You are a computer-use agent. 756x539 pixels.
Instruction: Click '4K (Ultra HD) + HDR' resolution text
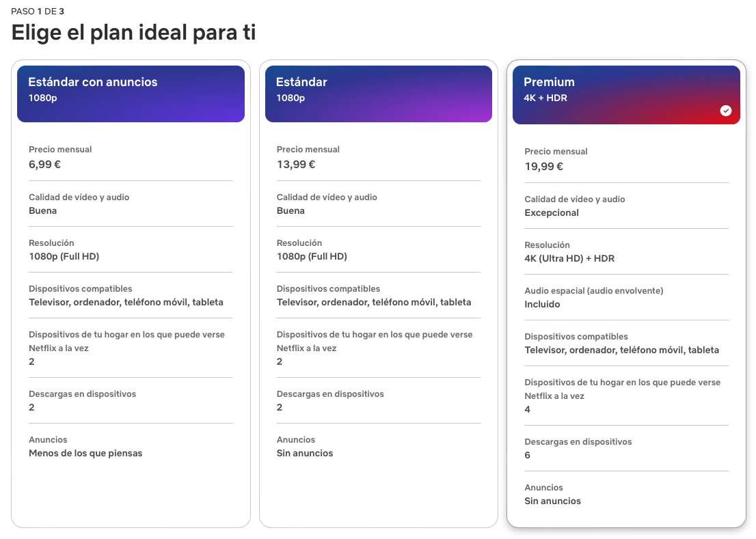pos(569,259)
